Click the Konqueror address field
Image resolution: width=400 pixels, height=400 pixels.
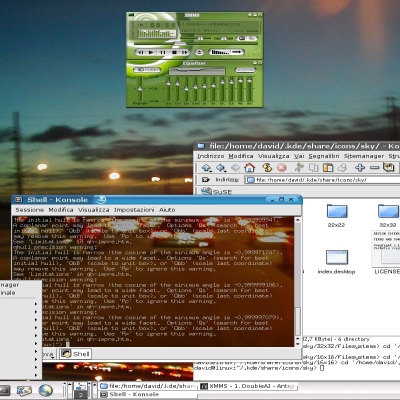point(322,180)
